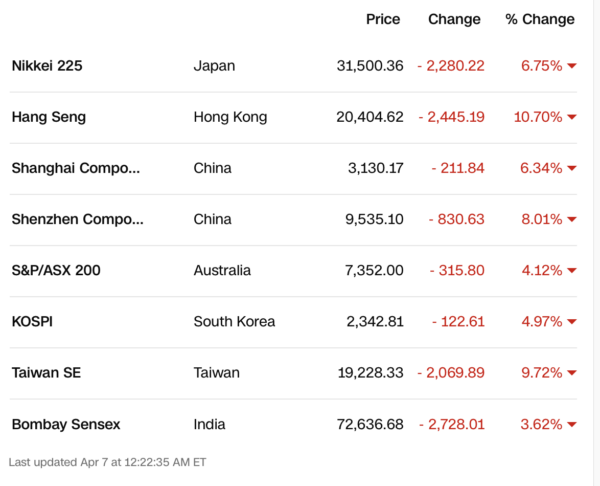This screenshot has width=600, height=486.
Task: View the S&P/ASX 200 index details
Action: click(x=56, y=270)
